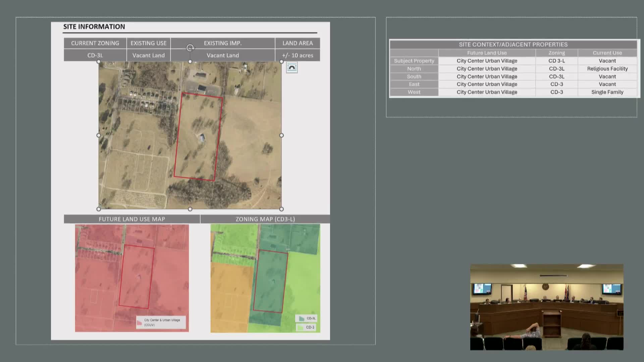Image resolution: width=644 pixels, height=362 pixels.
Task: Click the CD-3L zoning in the South row
Action: click(557, 76)
